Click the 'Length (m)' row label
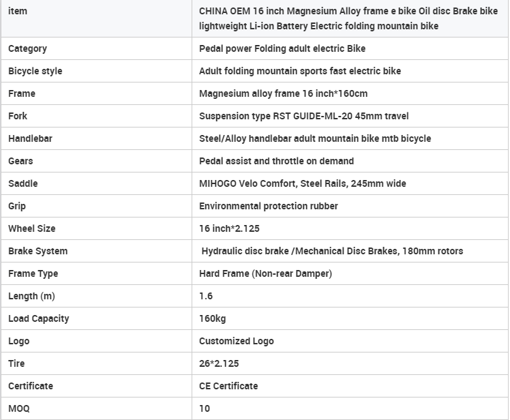The image size is (510, 420). [31, 296]
